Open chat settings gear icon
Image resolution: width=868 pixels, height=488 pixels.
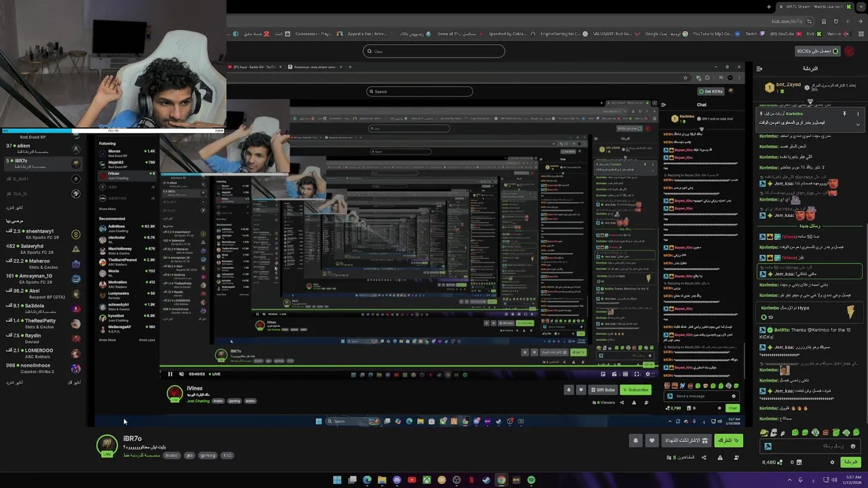pos(832,462)
